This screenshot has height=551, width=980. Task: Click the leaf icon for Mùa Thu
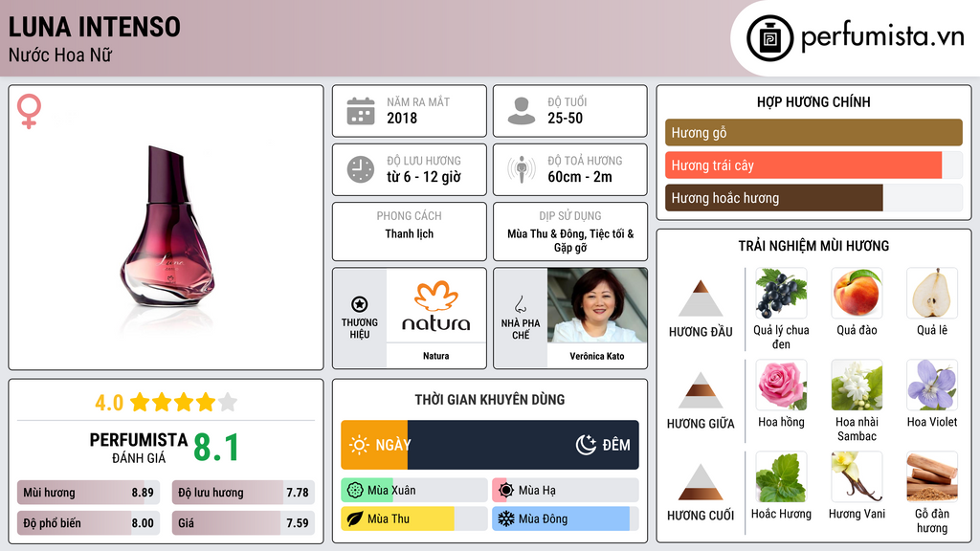[355, 518]
